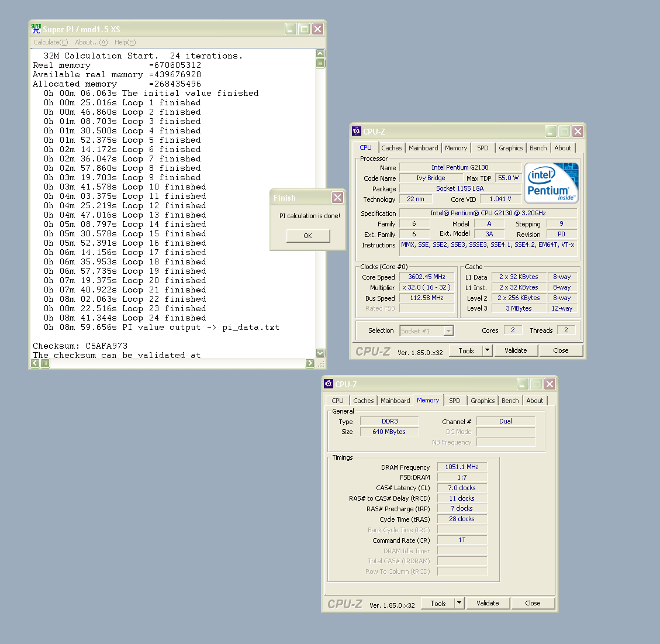Switch to SPD tab in upper CPU-Z window
This screenshot has width=660, height=644.
483,148
